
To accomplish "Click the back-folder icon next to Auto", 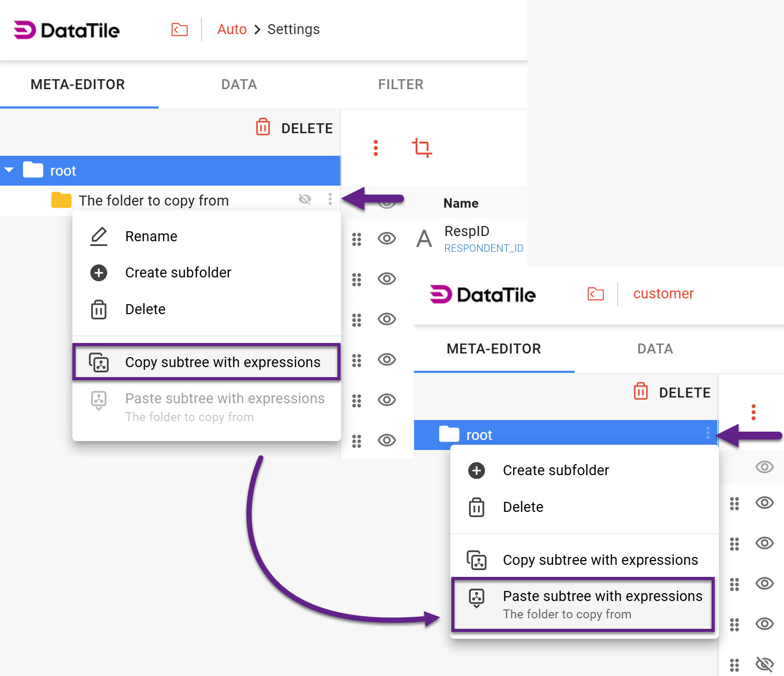I will 179,30.
